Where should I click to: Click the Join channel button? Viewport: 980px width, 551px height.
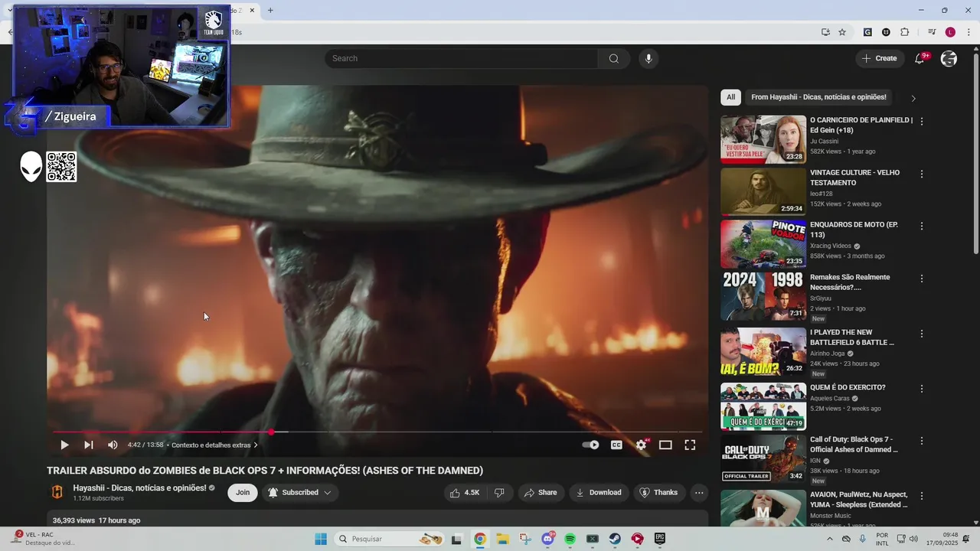[x=243, y=493]
